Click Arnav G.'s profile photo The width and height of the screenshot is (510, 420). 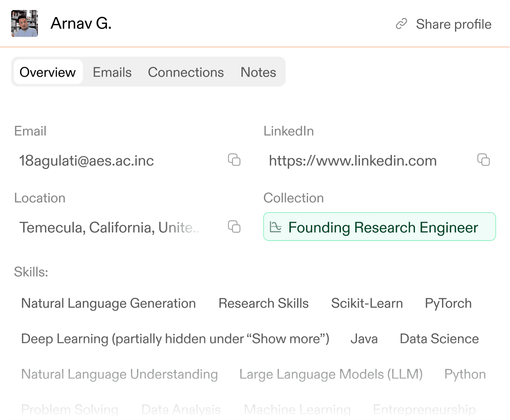(25, 23)
